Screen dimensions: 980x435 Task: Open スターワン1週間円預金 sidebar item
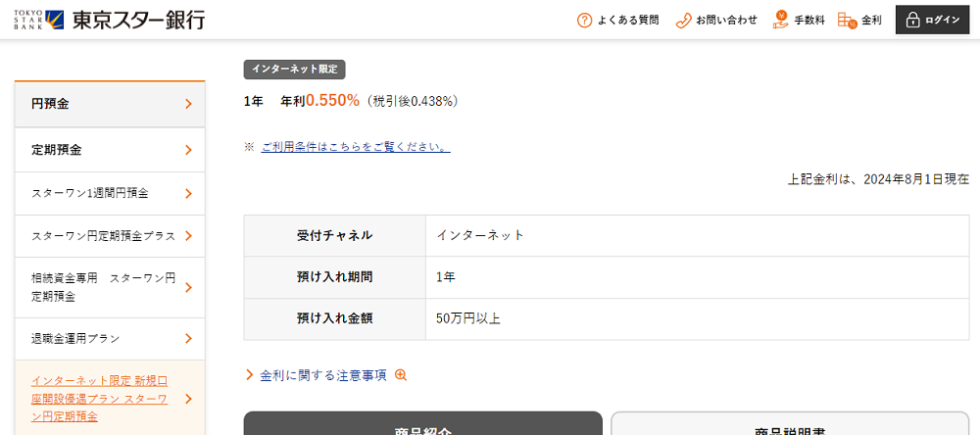click(110, 194)
